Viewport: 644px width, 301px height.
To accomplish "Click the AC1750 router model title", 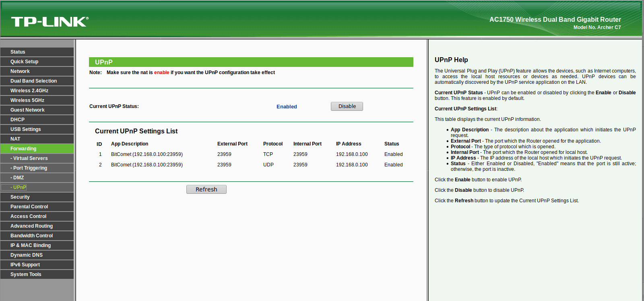I will (555, 19).
